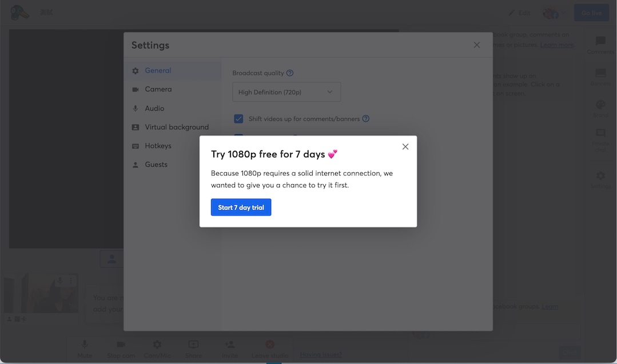The height and width of the screenshot is (364, 617).
Task: Open the Share screen icon
Action: (193, 345)
